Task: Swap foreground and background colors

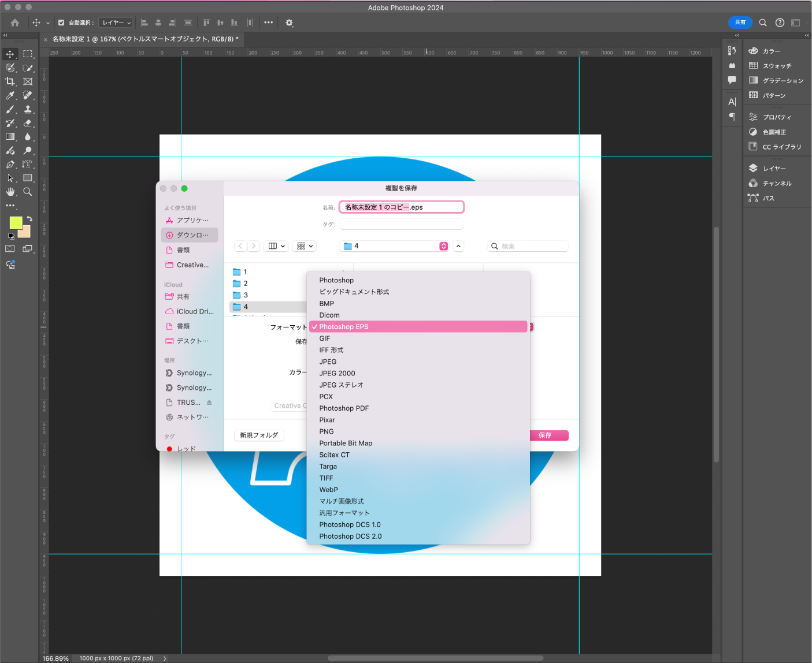Action: pyautogui.click(x=29, y=219)
